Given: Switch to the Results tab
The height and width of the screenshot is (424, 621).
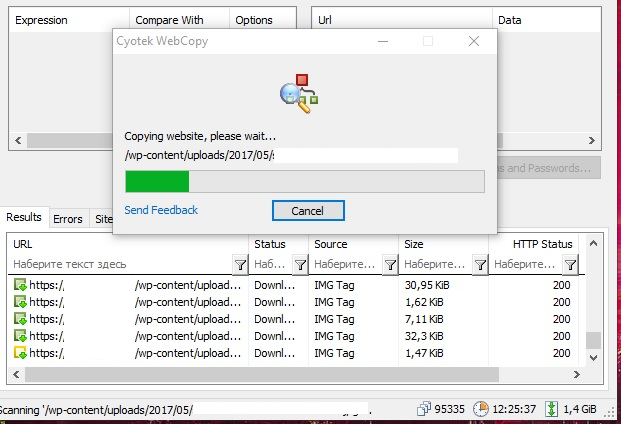Looking at the screenshot, I should tap(24, 217).
